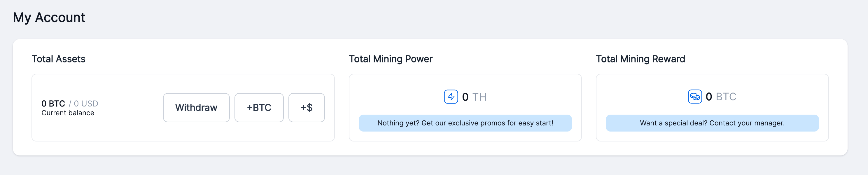This screenshot has height=175, width=868.
Task: Deposit dollars using the +$ button
Action: [x=306, y=108]
